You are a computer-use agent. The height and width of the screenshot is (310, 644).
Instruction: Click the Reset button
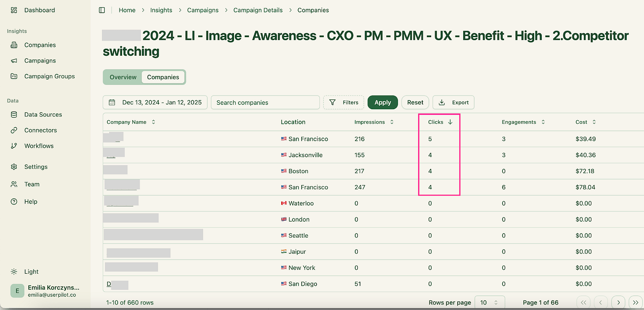(x=415, y=103)
